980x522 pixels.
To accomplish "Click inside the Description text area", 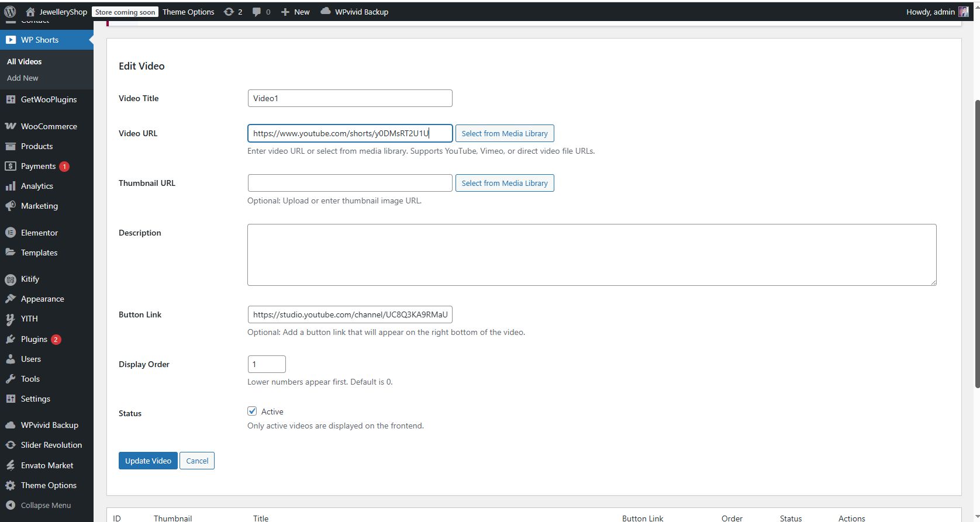I will click(x=591, y=255).
